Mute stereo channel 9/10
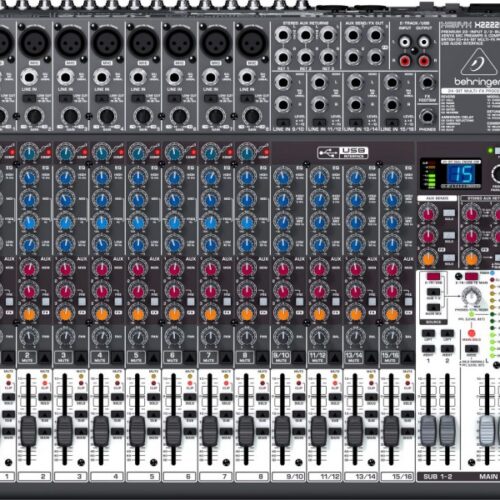The height and width of the screenshot is (500, 500). [298, 358]
